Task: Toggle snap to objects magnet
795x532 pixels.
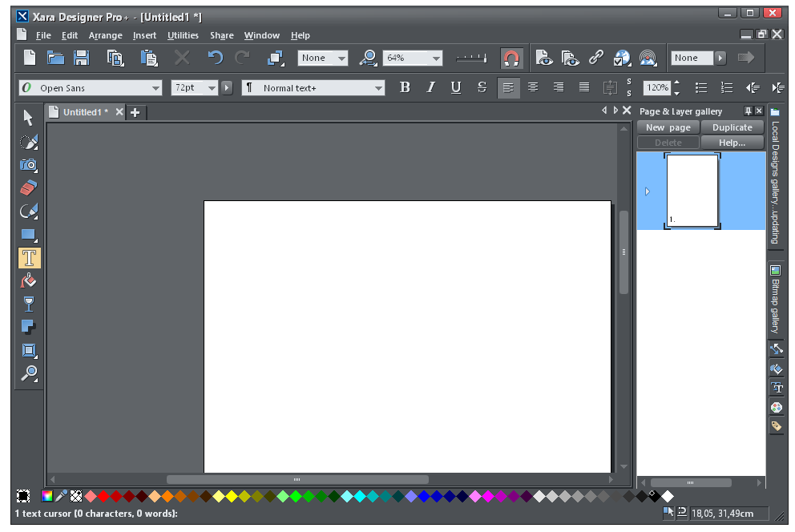Action: (x=511, y=58)
